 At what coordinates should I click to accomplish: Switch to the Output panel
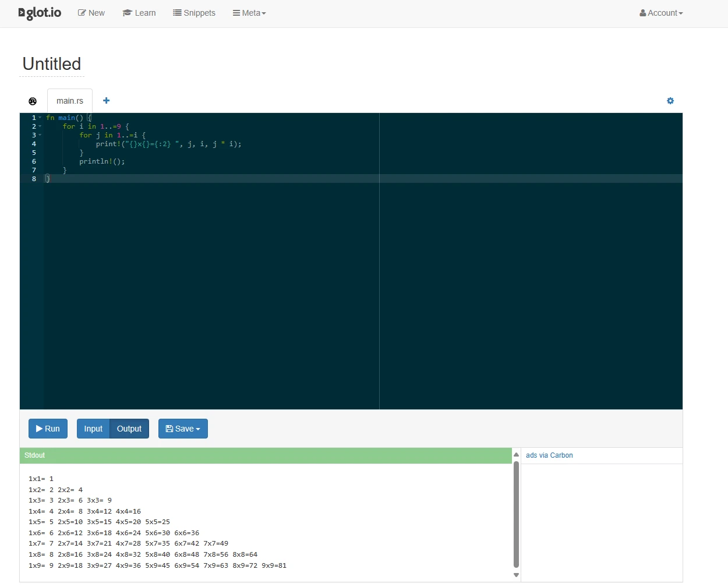[129, 429]
